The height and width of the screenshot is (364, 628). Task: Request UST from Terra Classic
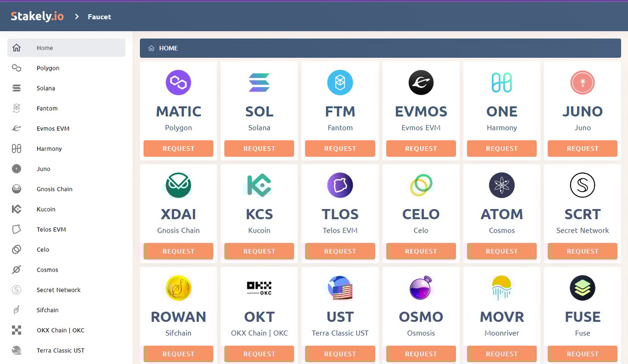340,354
